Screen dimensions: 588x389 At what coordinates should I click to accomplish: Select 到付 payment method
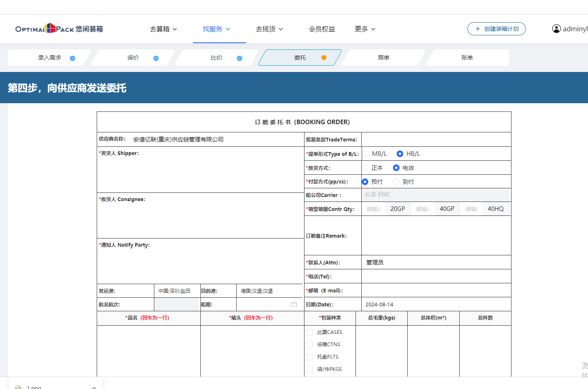(x=396, y=182)
